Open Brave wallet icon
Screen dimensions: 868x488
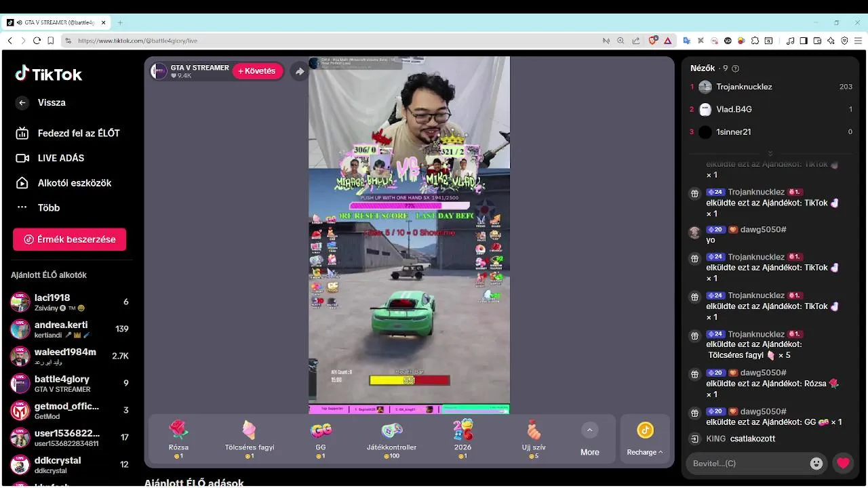817,41
